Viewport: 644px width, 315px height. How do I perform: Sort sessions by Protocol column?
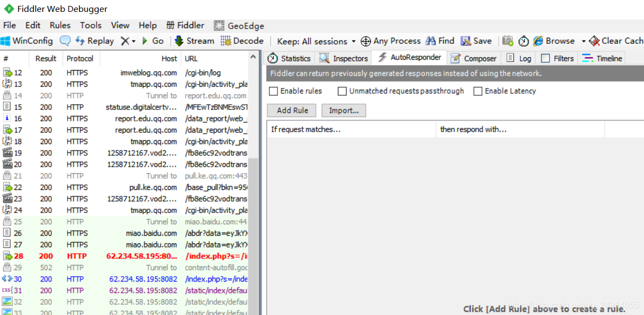pyautogui.click(x=81, y=59)
